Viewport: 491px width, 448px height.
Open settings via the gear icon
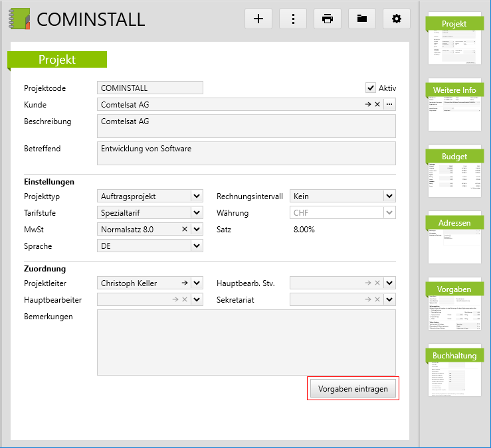point(397,19)
